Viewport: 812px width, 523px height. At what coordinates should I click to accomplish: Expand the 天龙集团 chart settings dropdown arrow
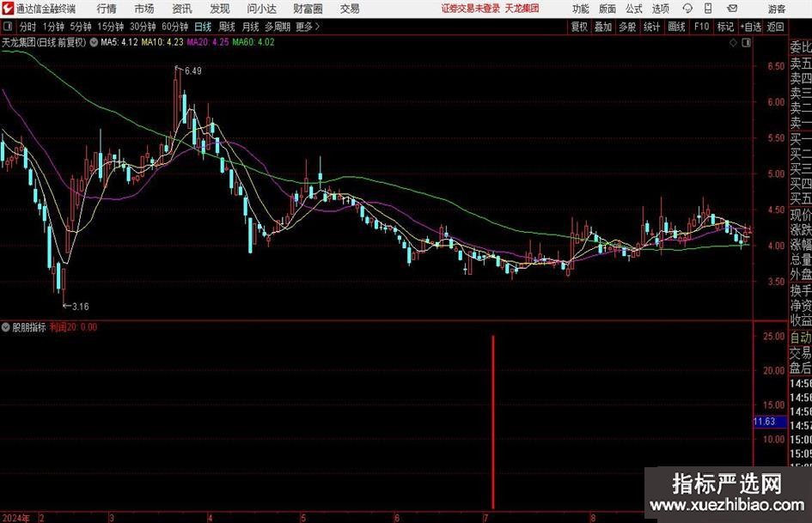(94, 42)
